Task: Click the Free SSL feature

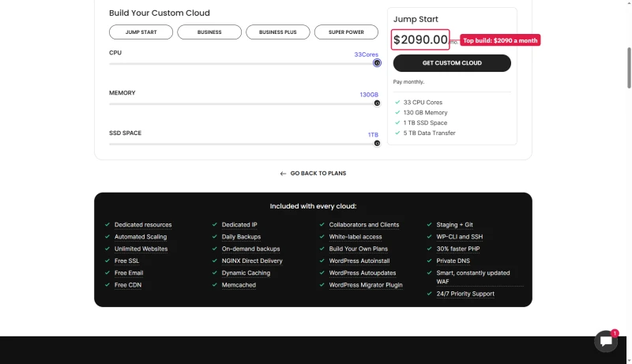Action: (126, 261)
